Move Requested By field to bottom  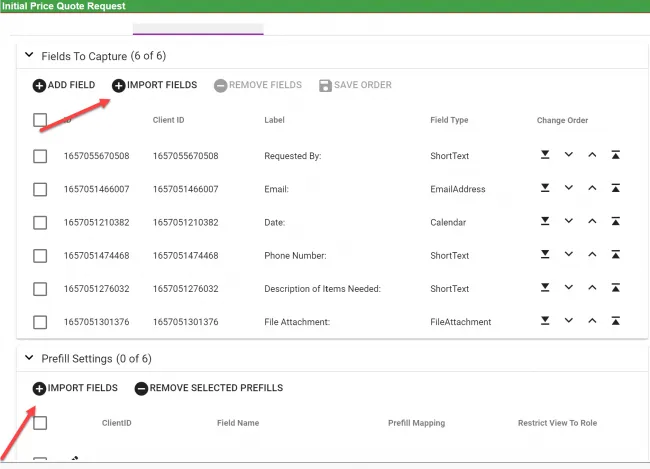point(545,156)
